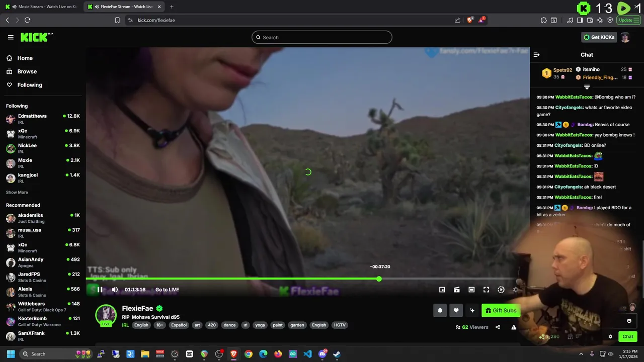Screen dimensions: 644x362
Task: Click the green Chat send button
Action: click(628, 337)
